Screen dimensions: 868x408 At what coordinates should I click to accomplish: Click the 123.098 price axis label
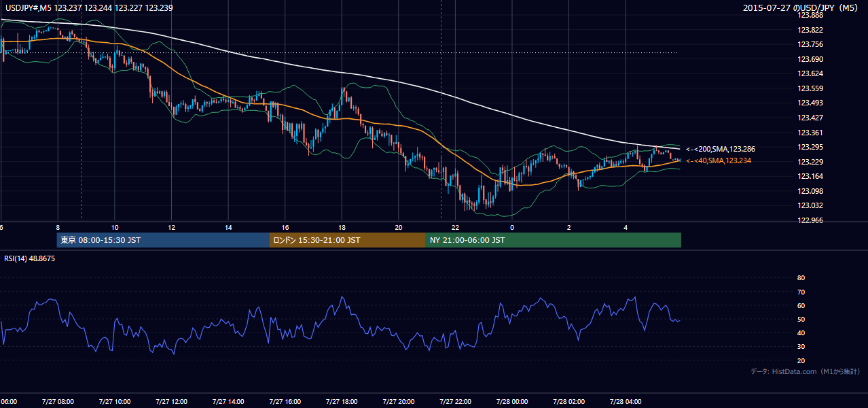click(810, 191)
